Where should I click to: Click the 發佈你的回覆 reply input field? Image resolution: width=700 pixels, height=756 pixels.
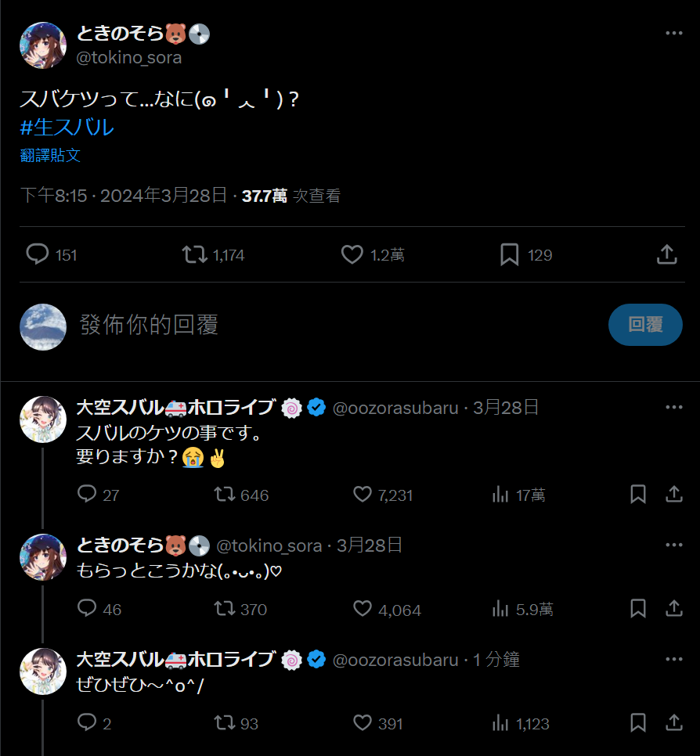313,325
